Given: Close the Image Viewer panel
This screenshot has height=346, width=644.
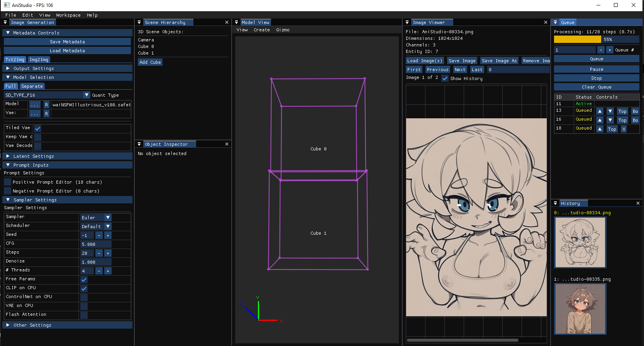Looking at the screenshot, I should click(546, 22).
